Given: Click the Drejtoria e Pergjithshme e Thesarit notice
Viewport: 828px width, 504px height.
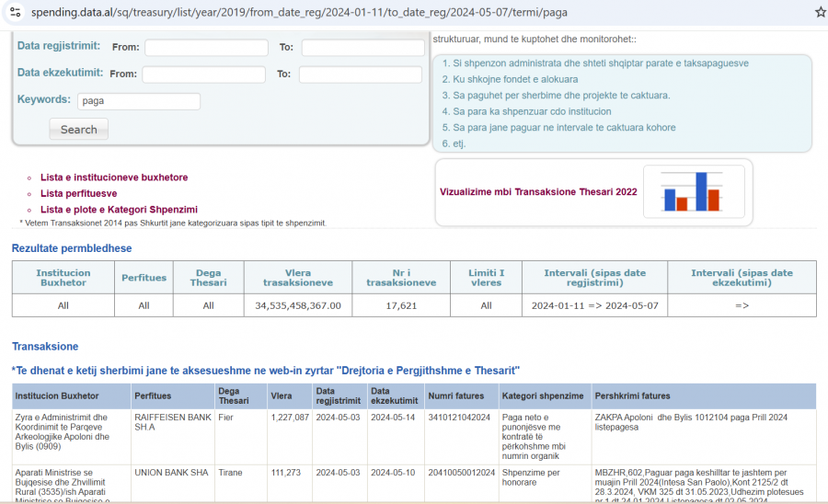Looking at the screenshot, I should tap(266, 371).
